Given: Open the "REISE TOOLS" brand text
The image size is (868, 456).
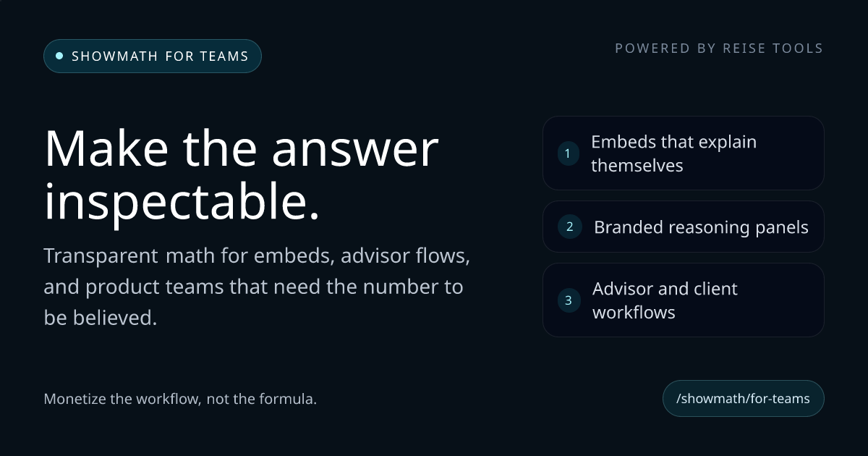Looking at the screenshot, I should [x=773, y=48].
